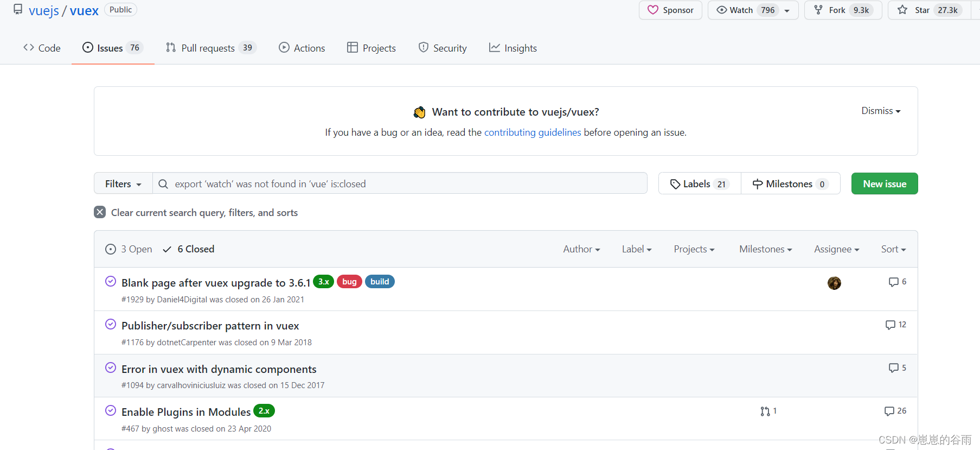
Task: Show the 3 Open issues
Action: click(129, 249)
